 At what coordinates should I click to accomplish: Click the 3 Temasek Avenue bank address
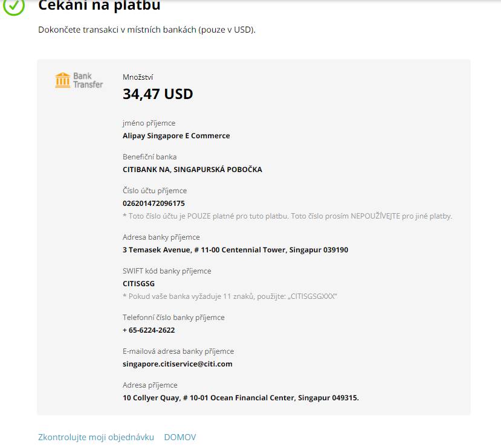click(x=236, y=250)
